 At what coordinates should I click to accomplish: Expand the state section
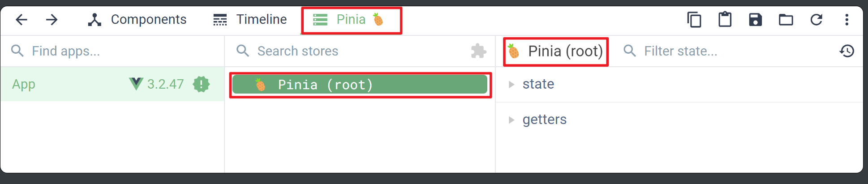pyautogui.click(x=511, y=84)
